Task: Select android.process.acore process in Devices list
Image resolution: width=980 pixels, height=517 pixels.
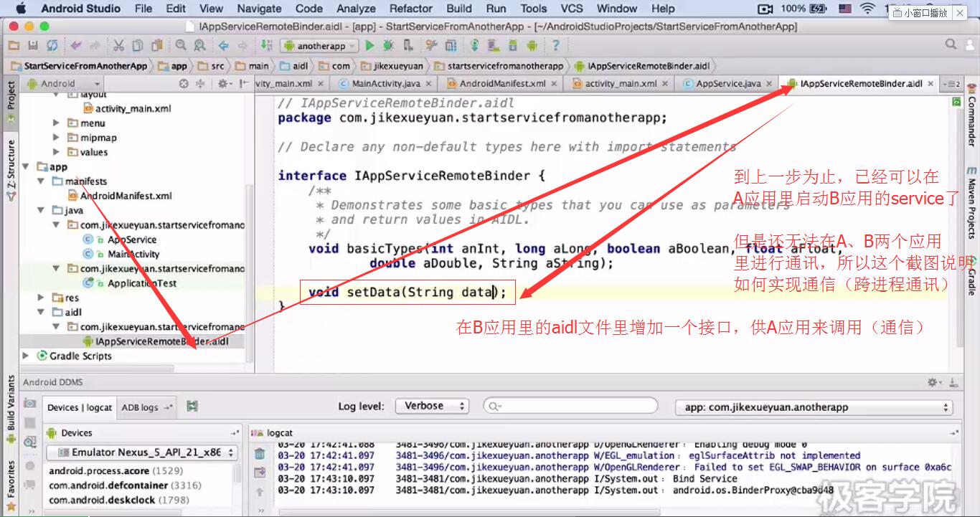Action: coord(116,471)
